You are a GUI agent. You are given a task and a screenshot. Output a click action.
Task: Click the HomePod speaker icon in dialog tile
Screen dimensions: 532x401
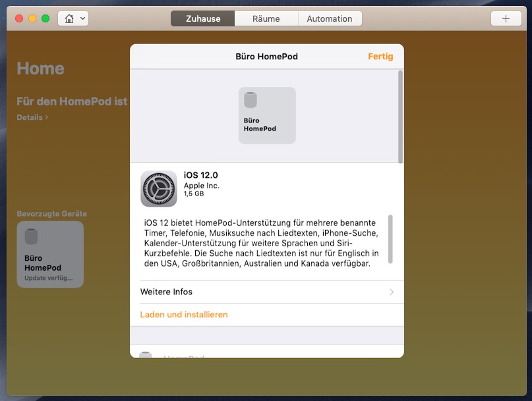click(251, 101)
